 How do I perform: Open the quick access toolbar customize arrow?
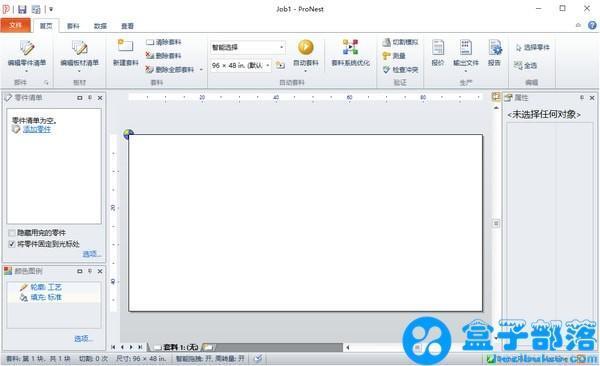click(x=51, y=9)
